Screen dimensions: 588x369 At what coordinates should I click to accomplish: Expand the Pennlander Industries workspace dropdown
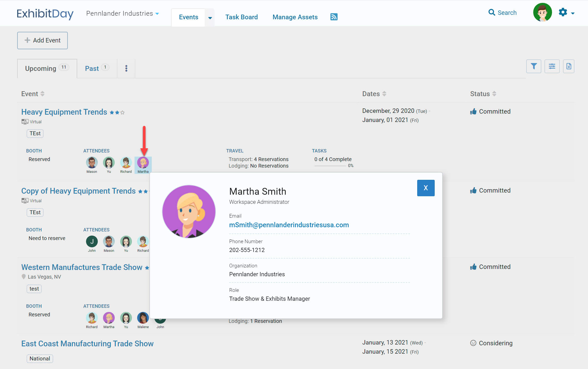157,14
